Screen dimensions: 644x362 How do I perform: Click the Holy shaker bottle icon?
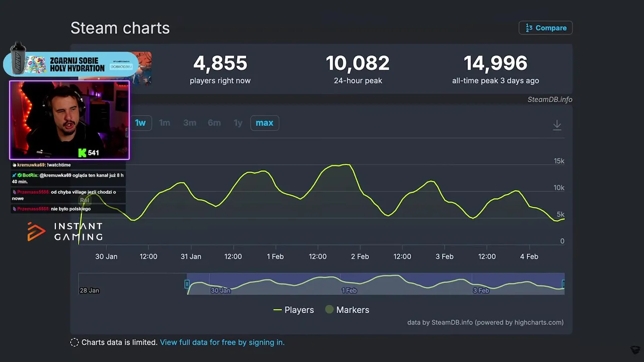(18, 59)
